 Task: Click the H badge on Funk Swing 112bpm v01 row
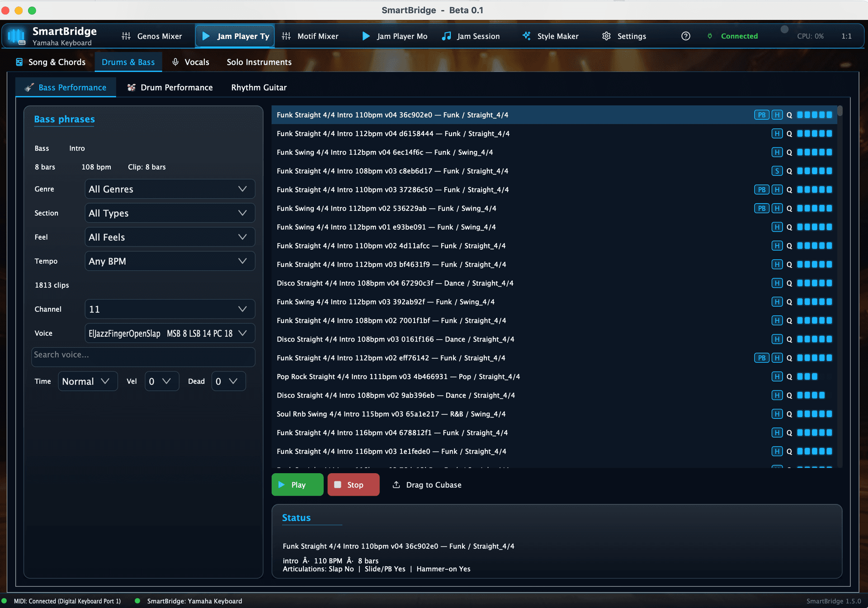[x=777, y=227]
